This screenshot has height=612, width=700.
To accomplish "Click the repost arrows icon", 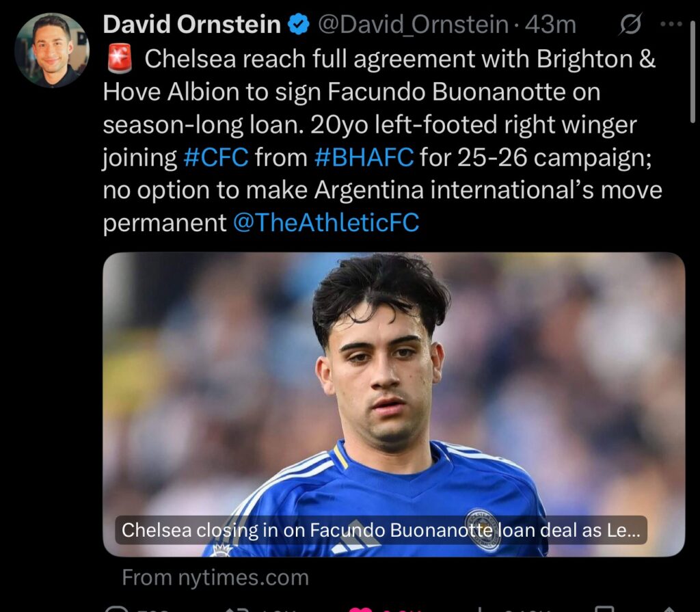I will coord(234,609).
